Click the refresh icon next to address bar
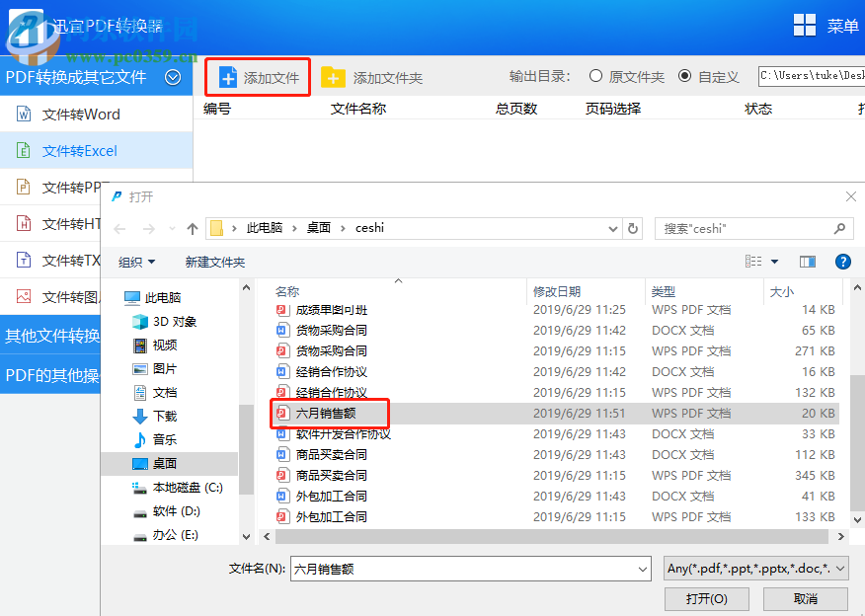Screen dimensions: 865x616 point(633,228)
